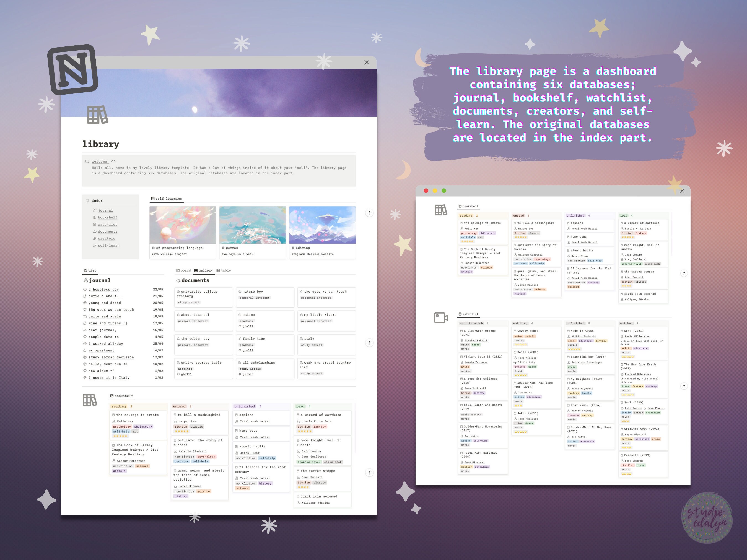The width and height of the screenshot is (747, 560).
Task: Click the Notion logo icon
Action: [x=73, y=69]
